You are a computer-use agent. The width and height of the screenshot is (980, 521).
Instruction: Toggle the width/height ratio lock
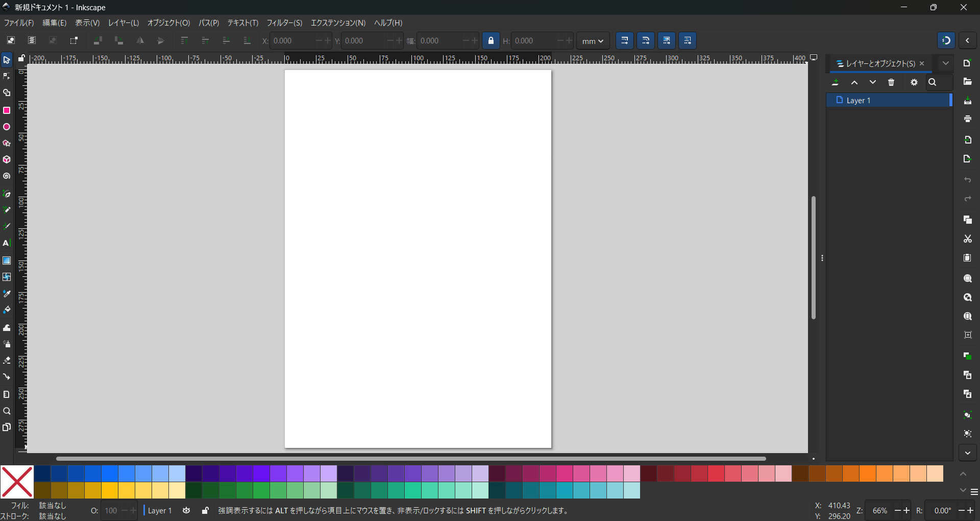491,41
